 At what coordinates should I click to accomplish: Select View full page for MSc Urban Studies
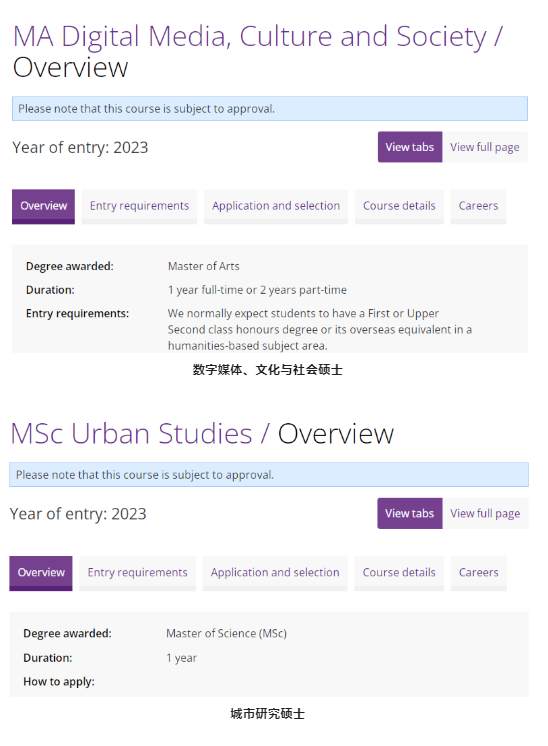coord(485,513)
